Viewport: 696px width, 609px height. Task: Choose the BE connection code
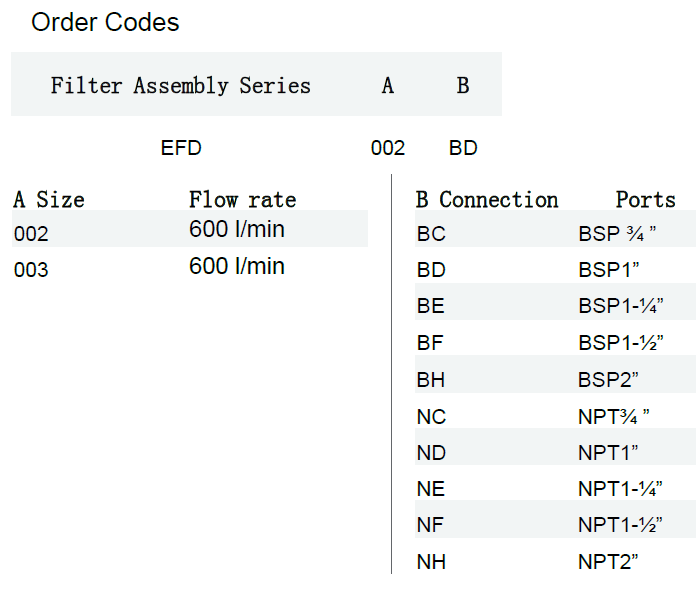pos(431,307)
